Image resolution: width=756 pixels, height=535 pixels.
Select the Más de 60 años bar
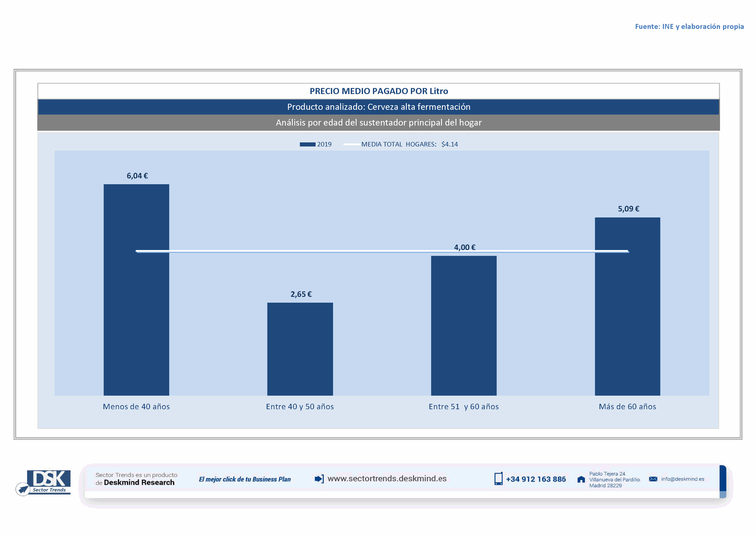click(627, 310)
